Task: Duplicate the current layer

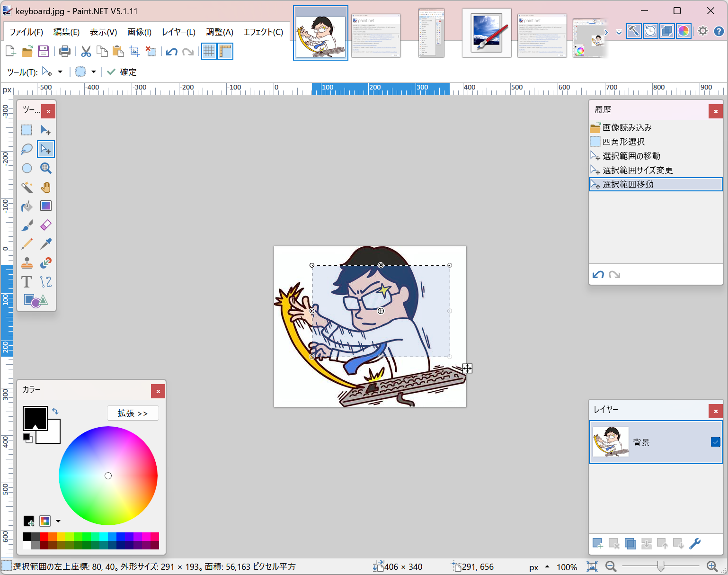Action: click(630, 544)
